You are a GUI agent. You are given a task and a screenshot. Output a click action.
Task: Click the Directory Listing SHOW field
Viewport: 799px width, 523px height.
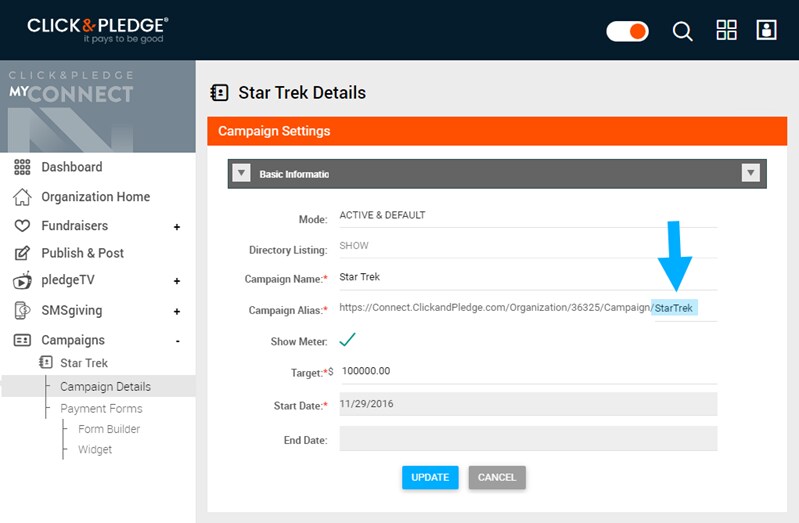pos(528,246)
